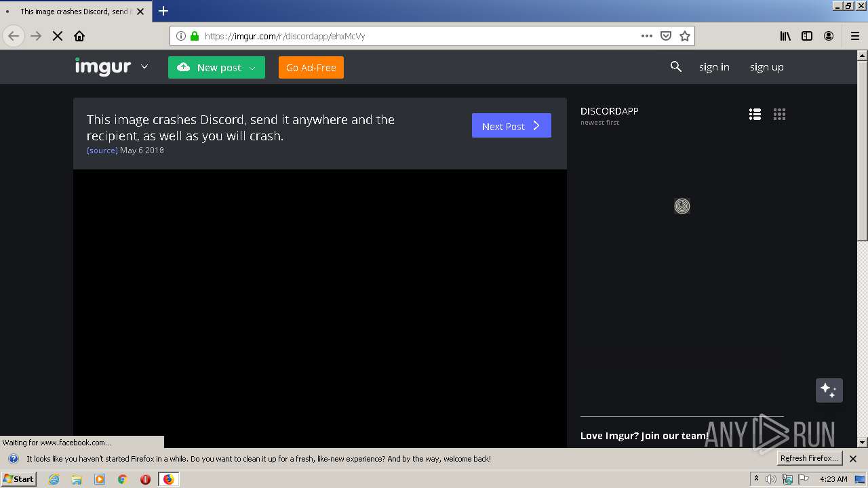Screen dimensions: 868x488
Task: Stop loading the page
Action: coord(58,36)
